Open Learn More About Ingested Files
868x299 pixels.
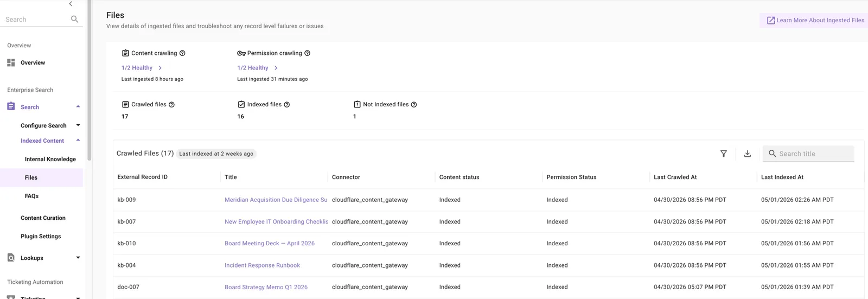tap(814, 21)
